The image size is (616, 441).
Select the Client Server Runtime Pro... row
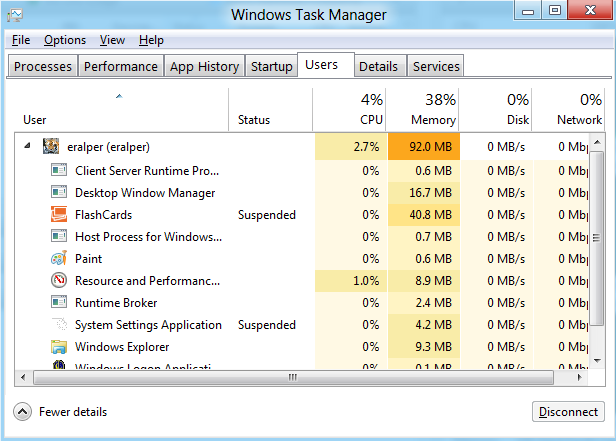302,170
